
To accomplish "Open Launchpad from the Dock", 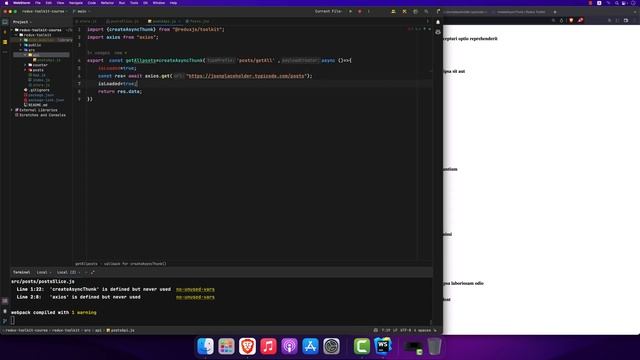I will click(226, 347).
